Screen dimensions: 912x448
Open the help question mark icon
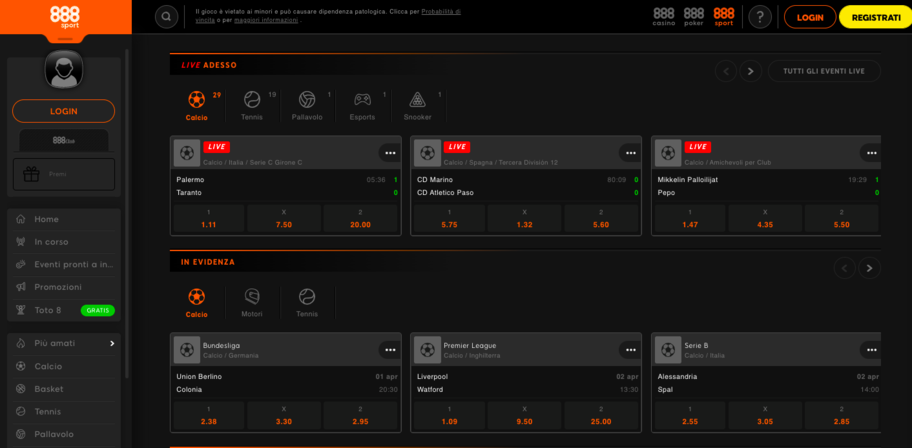tap(760, 17)
